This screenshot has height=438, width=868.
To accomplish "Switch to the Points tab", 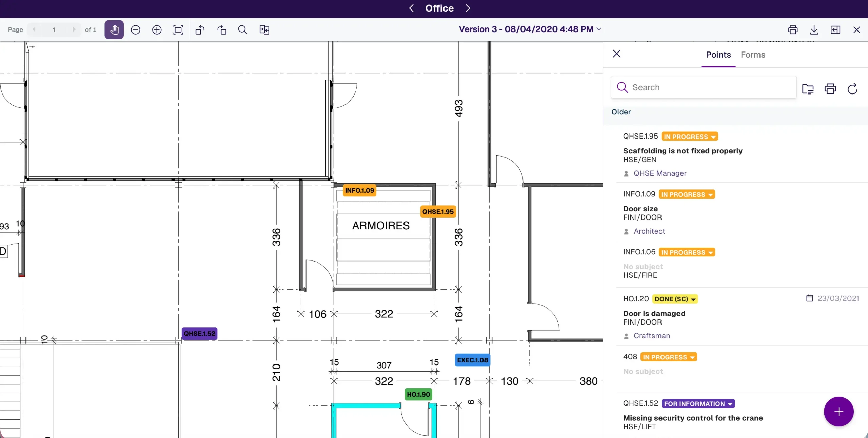I will 718,55.
